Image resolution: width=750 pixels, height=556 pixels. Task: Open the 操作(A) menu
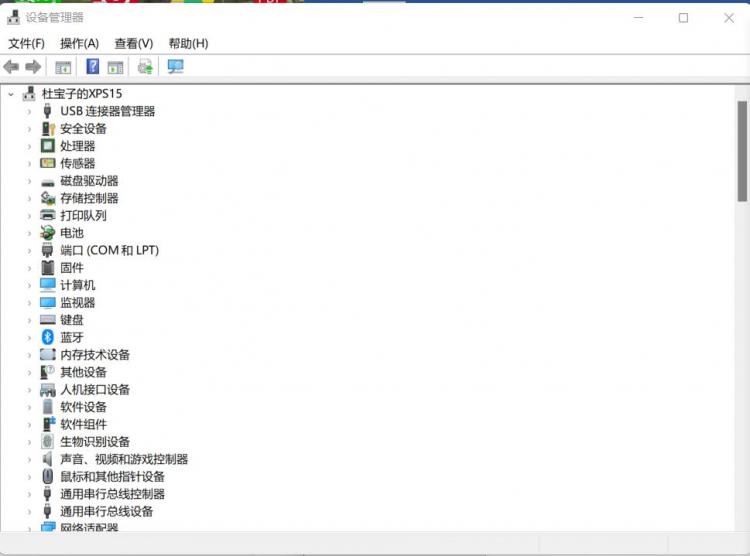tap(79, 43)
